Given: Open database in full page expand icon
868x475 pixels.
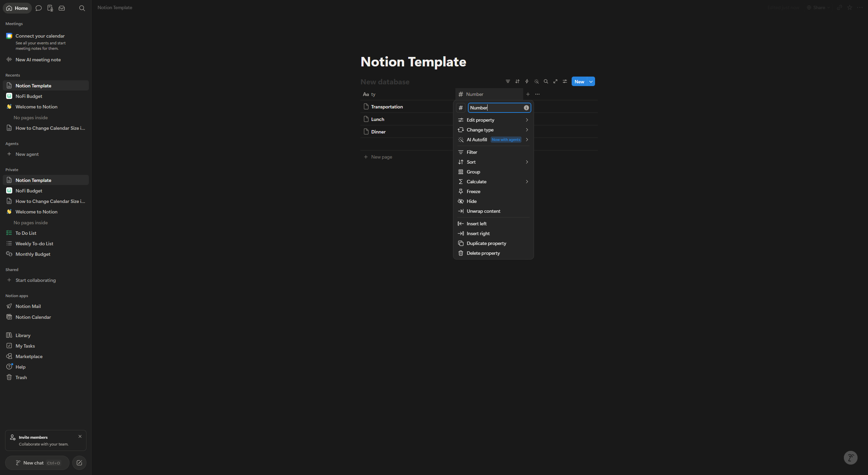Looking at the screenshot, I should tap(555, 81).
